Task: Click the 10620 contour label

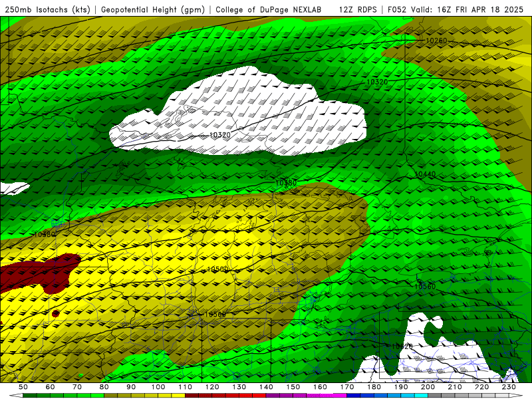Action: (x=402, y=346)
